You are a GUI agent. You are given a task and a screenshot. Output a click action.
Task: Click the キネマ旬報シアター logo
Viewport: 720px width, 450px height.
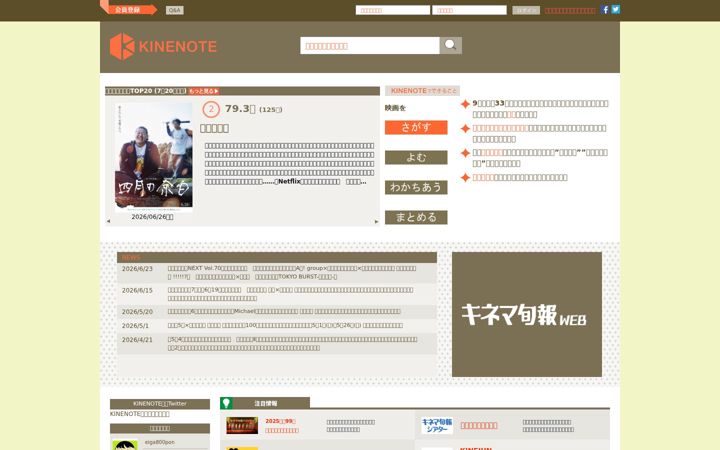[437, 425]
